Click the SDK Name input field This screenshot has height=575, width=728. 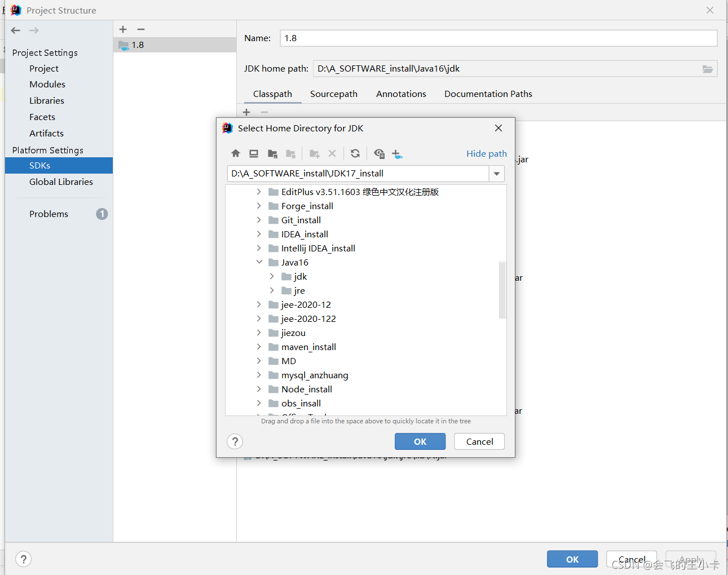pos(498,38)
